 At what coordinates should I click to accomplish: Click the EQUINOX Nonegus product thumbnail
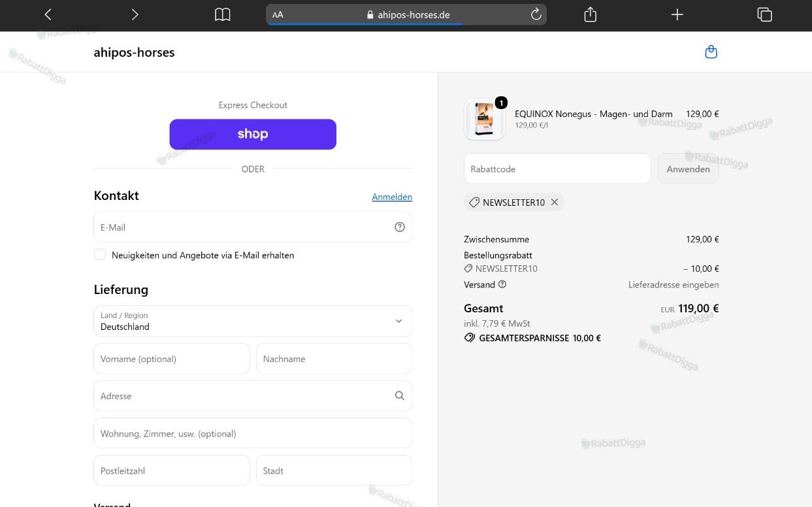485,120
